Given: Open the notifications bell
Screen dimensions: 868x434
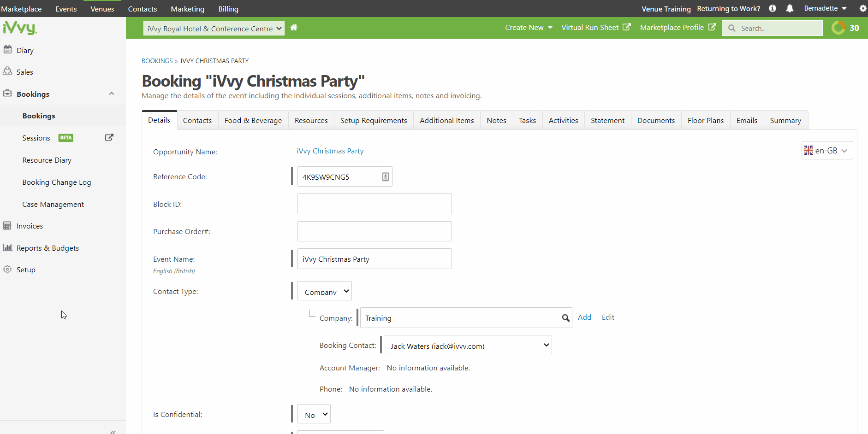Looking at the screenshot, I should pyautogui.click(x=790, y=8).
